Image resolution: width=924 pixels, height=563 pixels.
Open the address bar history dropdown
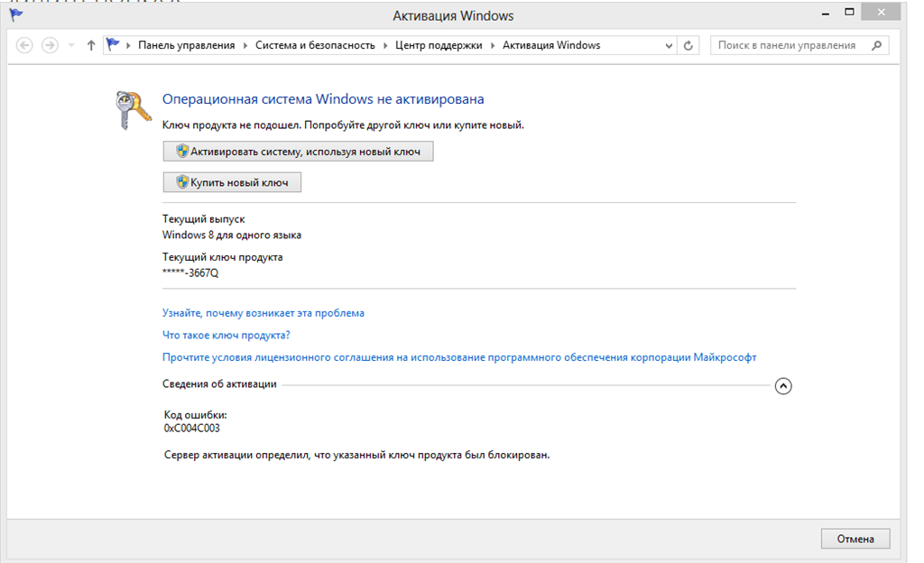tap(669, 45)
